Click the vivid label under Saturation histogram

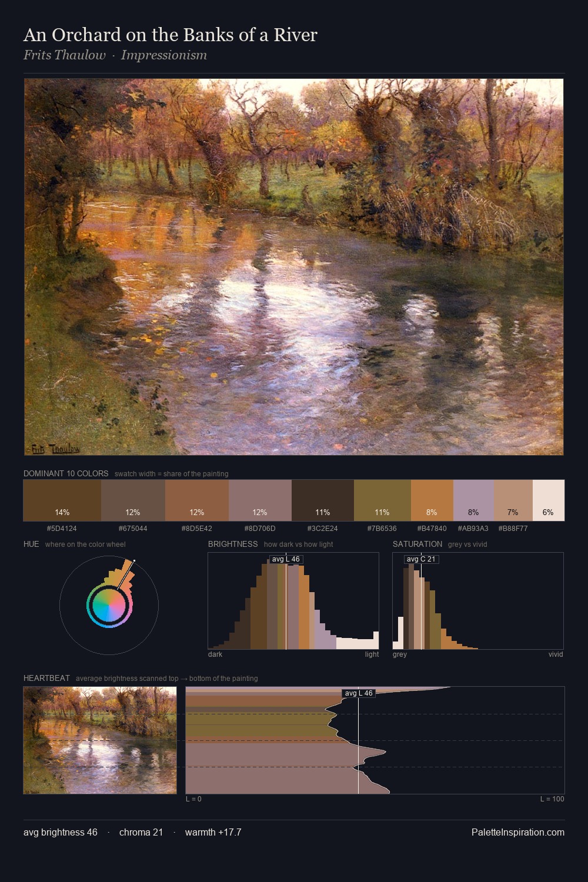pos(556,654)
